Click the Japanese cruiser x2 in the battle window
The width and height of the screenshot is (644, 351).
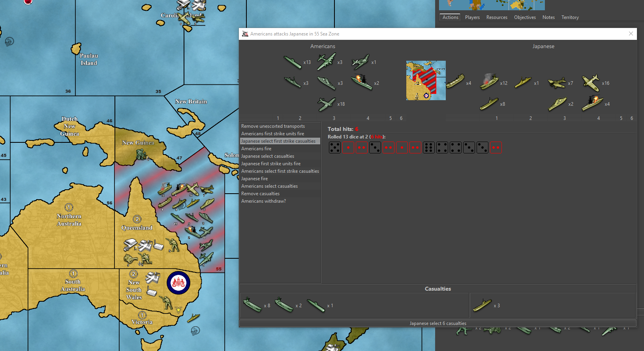pos(557,104)
